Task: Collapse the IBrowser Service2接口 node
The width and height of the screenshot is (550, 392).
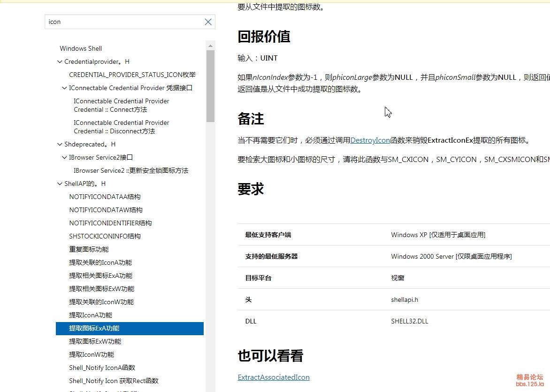Action: [x=64, y=158]
